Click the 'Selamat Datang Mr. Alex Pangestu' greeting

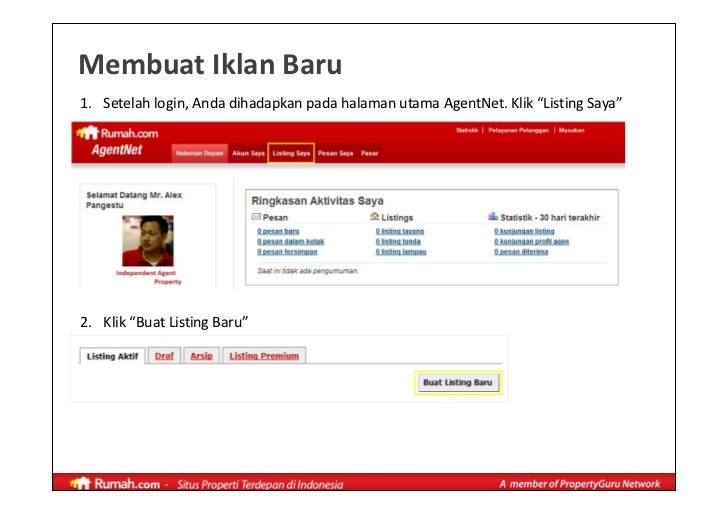(x=134, y=200)
